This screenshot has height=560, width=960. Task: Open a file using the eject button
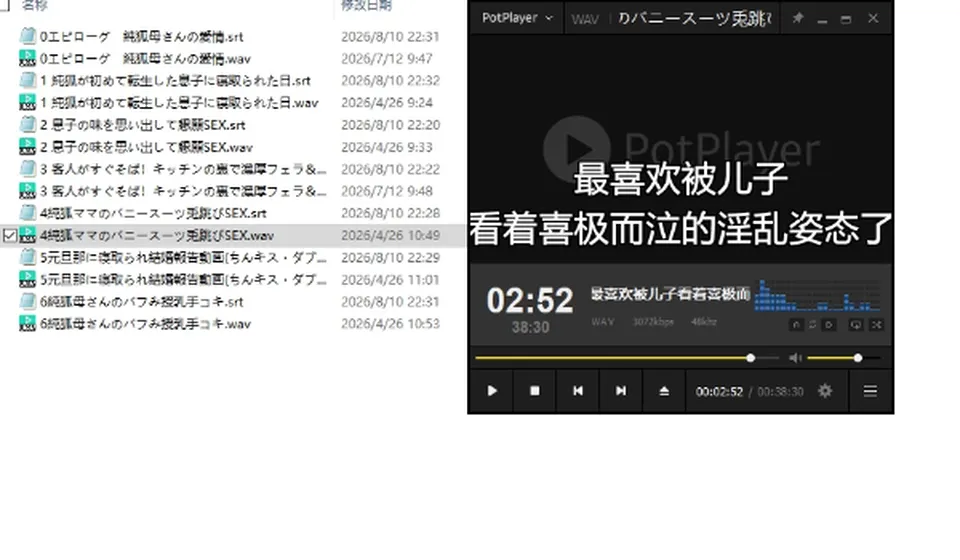pos(664,390)
